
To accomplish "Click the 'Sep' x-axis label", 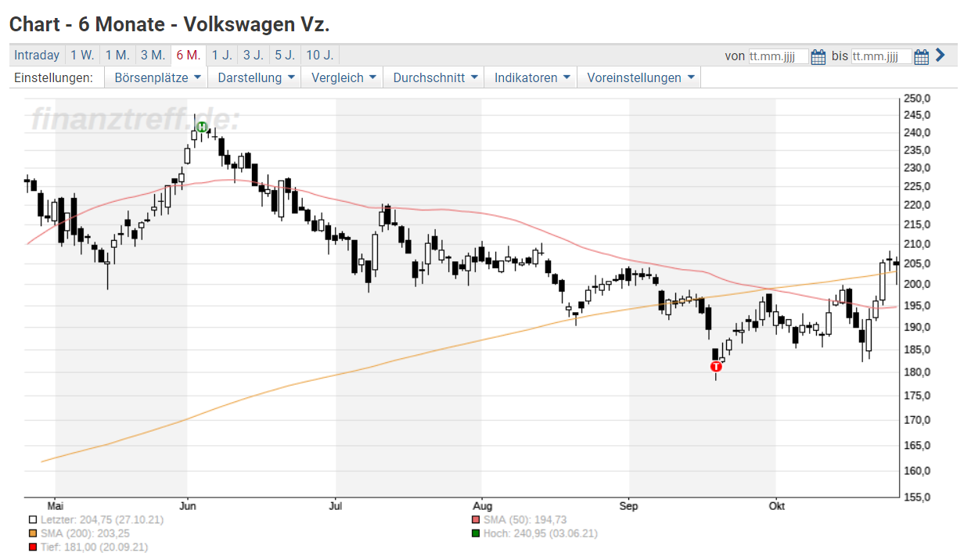I will point(628,506).
